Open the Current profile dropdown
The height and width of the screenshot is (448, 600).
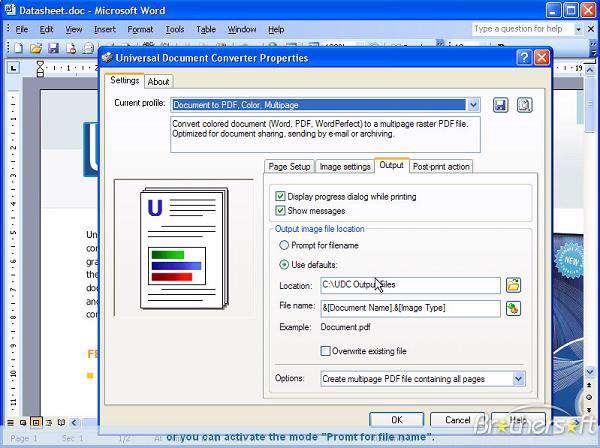click(473, 105)
